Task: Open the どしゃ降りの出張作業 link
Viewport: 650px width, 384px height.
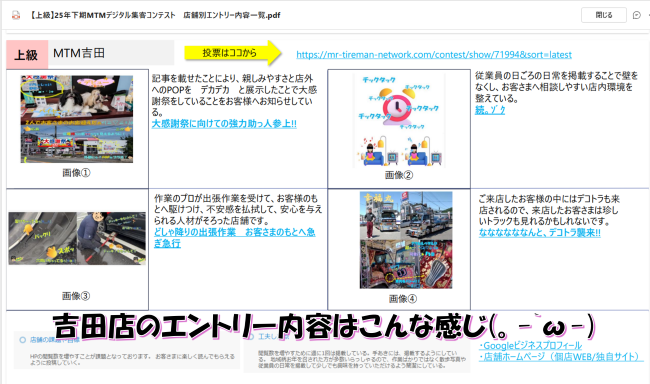Action: click(x=235, y=238)
